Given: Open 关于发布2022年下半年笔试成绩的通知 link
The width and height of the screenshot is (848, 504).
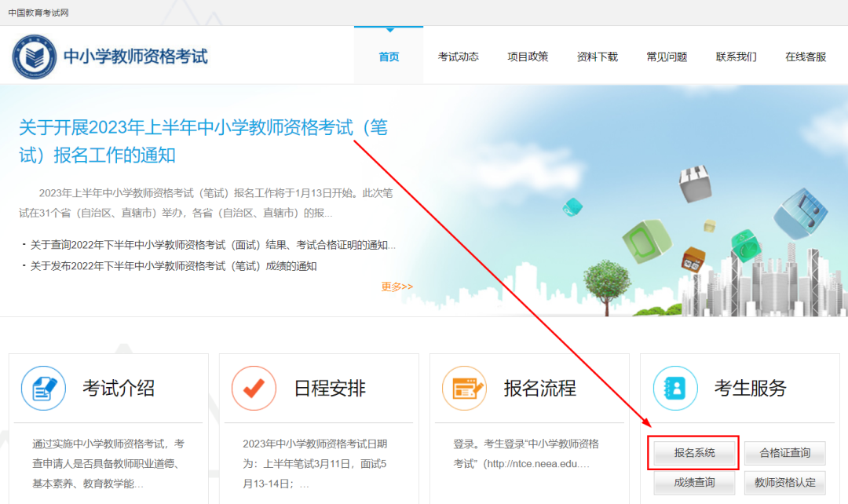Looking at the screenshot, I should click(174, 266).
